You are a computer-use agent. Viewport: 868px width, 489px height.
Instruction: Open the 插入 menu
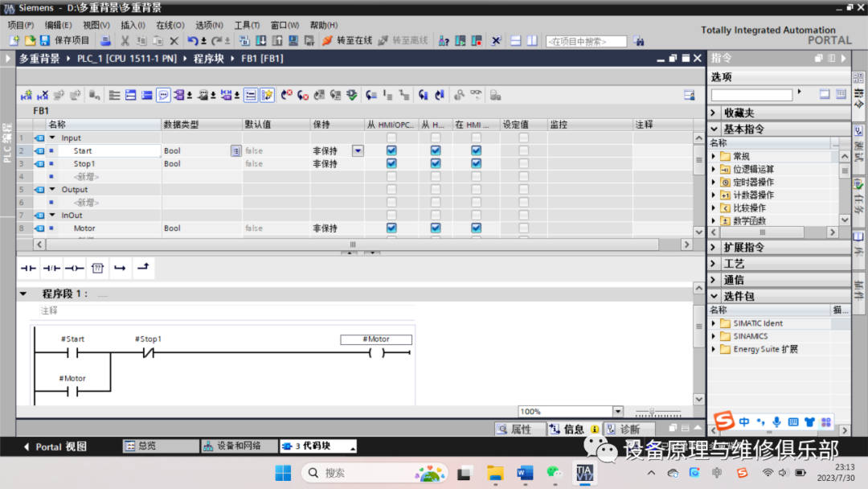coord(133,24)
